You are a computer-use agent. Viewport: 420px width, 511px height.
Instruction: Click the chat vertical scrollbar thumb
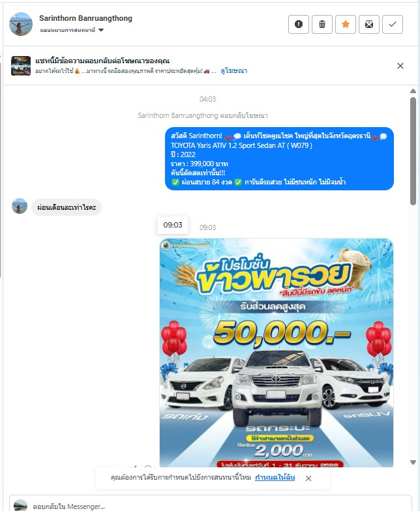(413, 151)
